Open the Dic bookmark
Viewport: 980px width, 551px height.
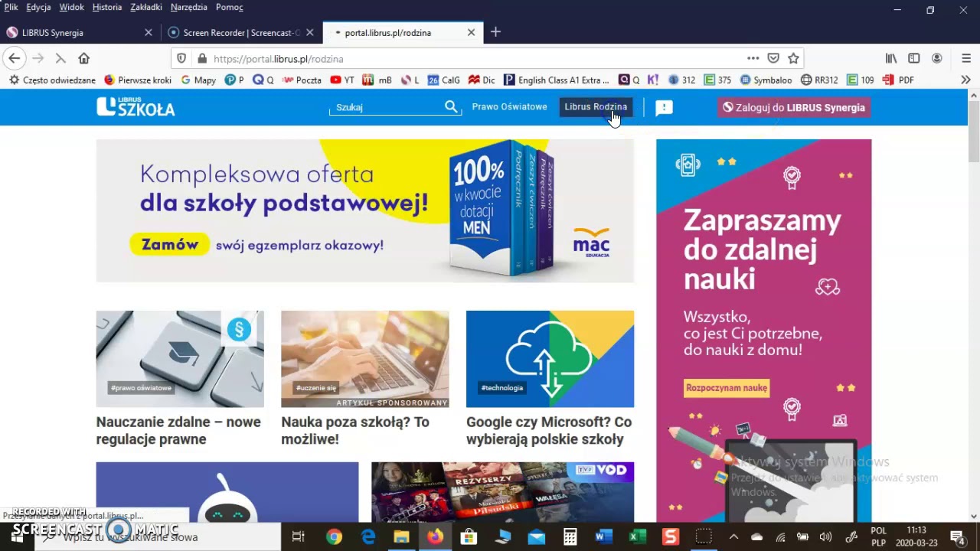(482, 80)
